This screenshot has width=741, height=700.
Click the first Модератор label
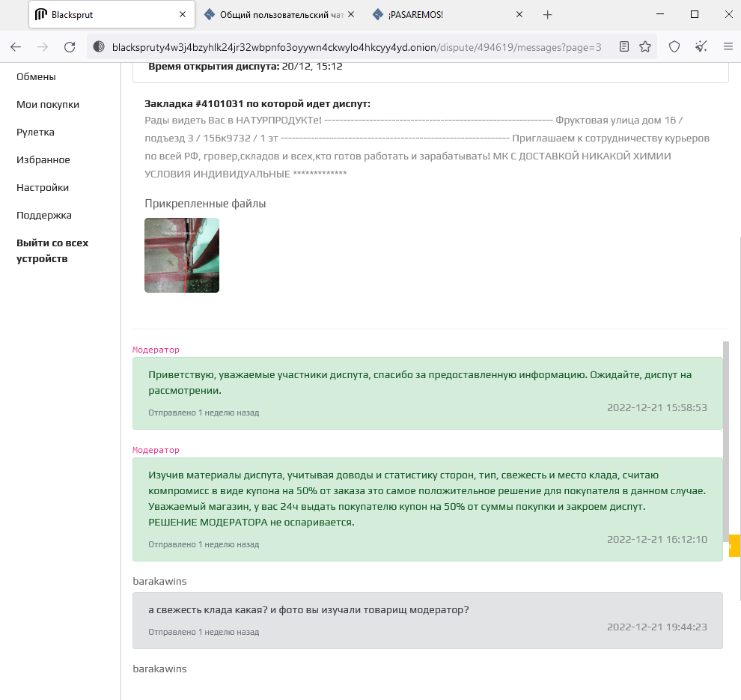click(x=156, y=350)
